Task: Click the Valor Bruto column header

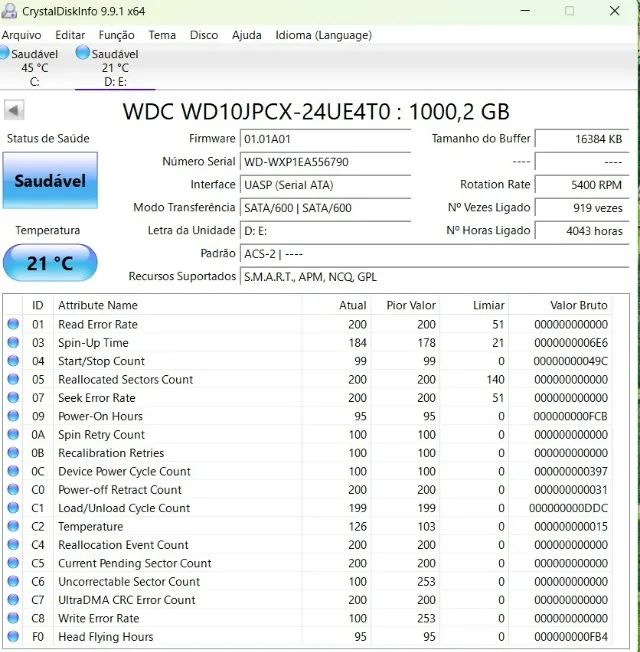Action: 560,305
